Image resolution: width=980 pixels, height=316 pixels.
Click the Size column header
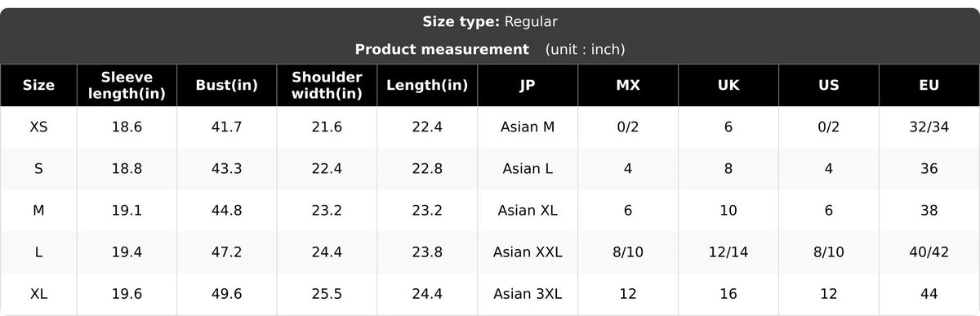[x=38, y=86]
